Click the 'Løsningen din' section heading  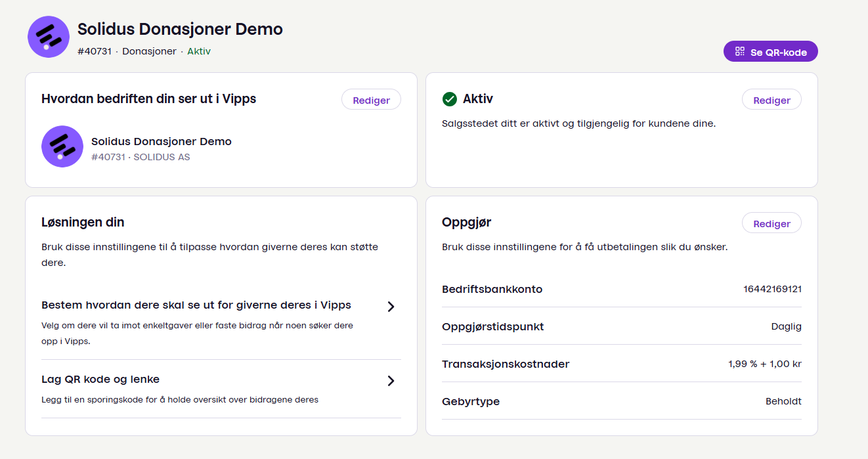click(x=83, y=223)
